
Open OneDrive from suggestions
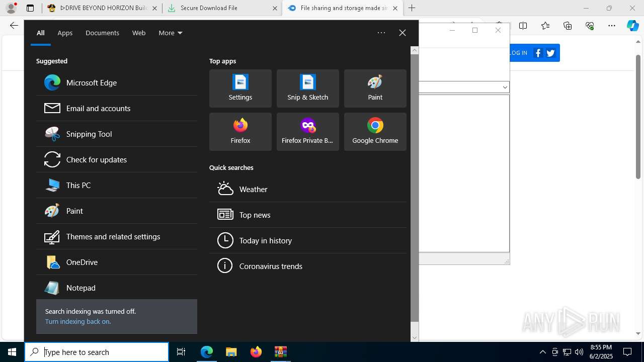point(117,262)
